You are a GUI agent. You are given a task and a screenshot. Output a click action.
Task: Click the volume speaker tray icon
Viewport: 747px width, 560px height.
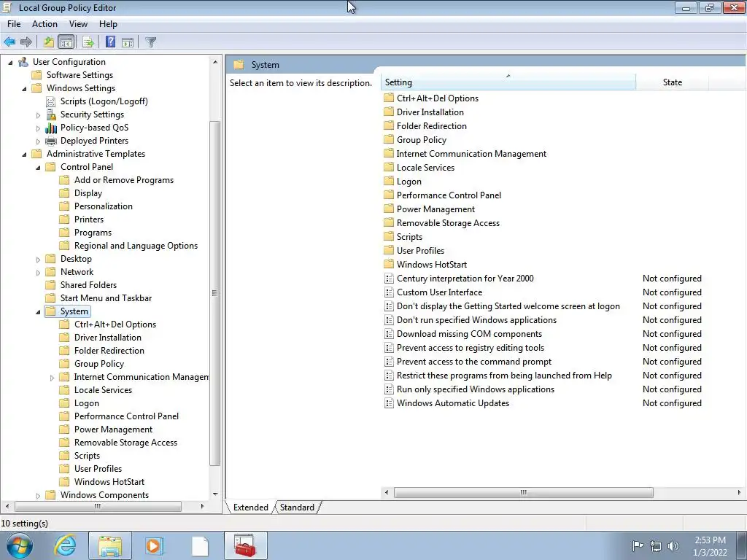click(673, 545)
